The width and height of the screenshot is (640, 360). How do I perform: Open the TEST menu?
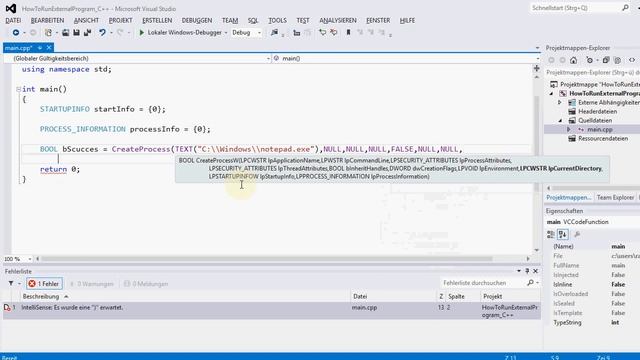(303, 20)
